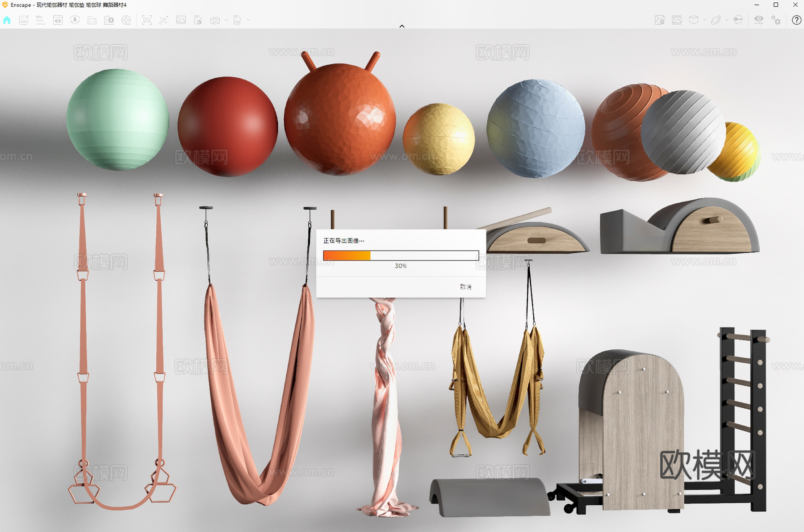
Task: Toggle the VR headset mode icon
Action: click(738, 20)
